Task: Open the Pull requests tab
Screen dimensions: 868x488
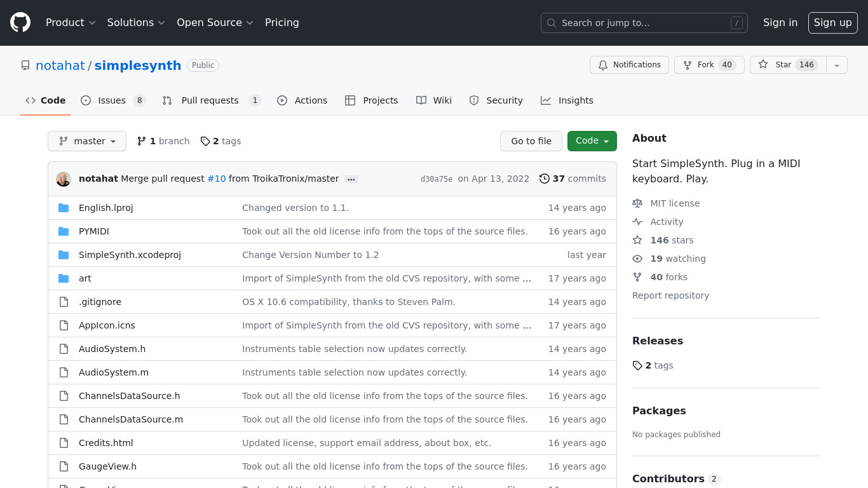Action: 211,100
